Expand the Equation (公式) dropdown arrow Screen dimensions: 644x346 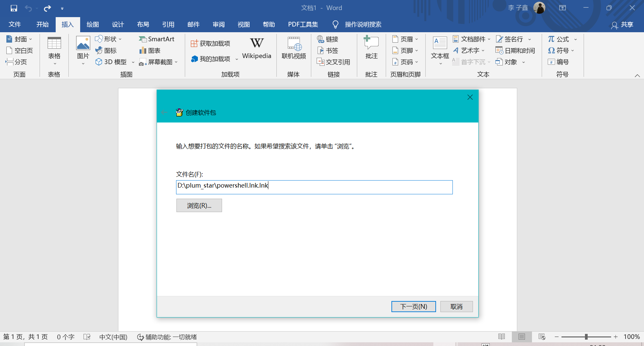coord(576,39)
